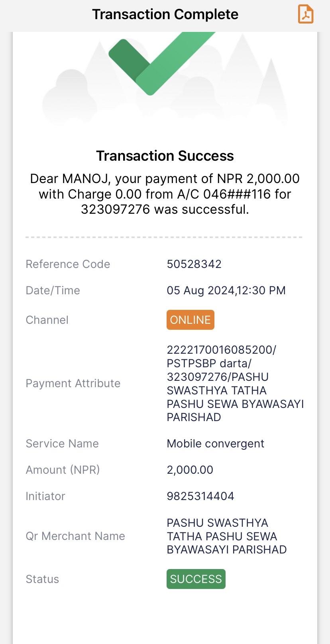Tap the Transaction Success heading
330x644 pixels.
(x=165, y=156)
